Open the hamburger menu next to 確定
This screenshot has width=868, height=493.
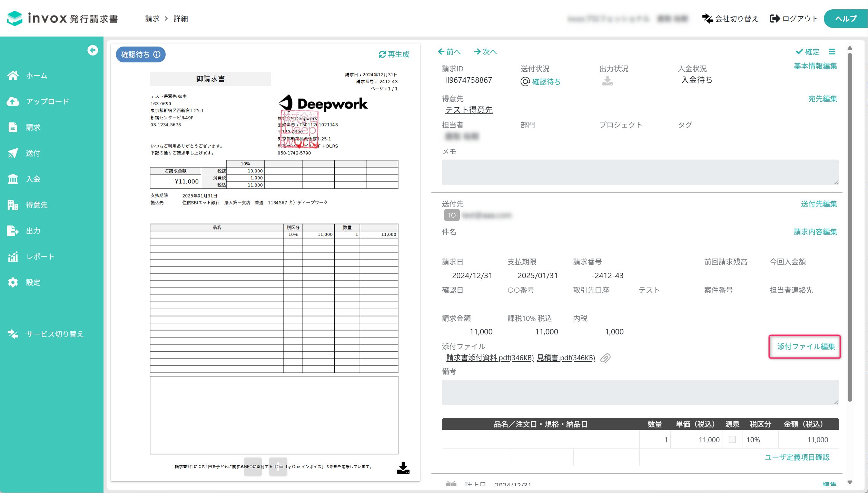(832, 52)
